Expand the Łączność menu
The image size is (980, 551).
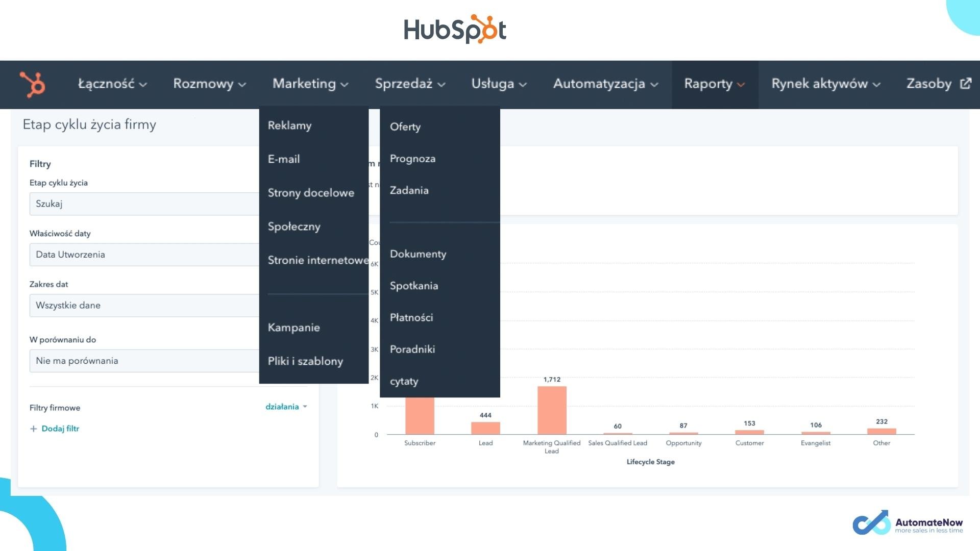[x=112, y=84]
